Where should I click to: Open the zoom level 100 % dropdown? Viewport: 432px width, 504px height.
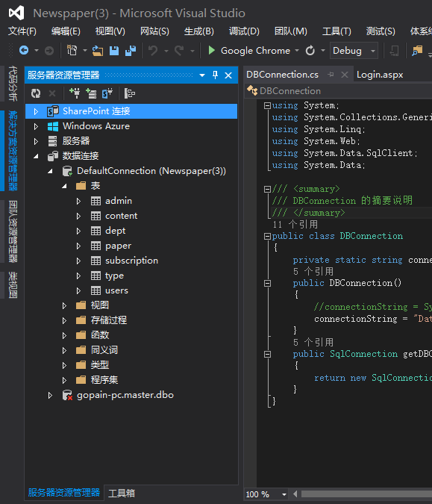click(x=284, y=494)
